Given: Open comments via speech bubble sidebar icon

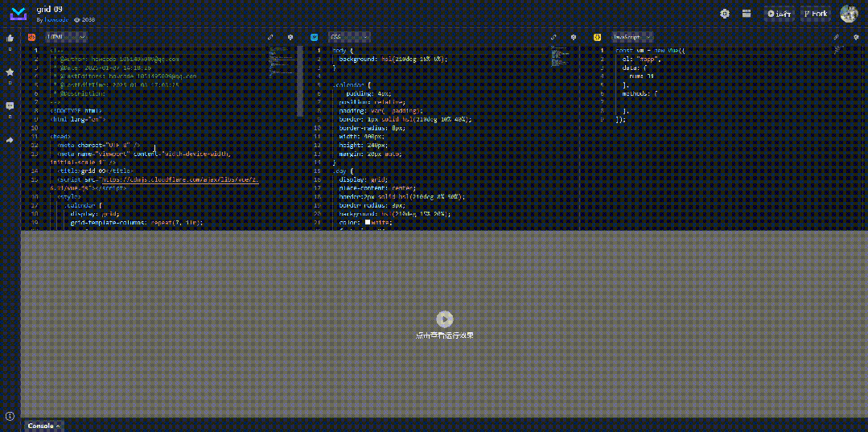Looking at the screenshot, I should (10, 105).
